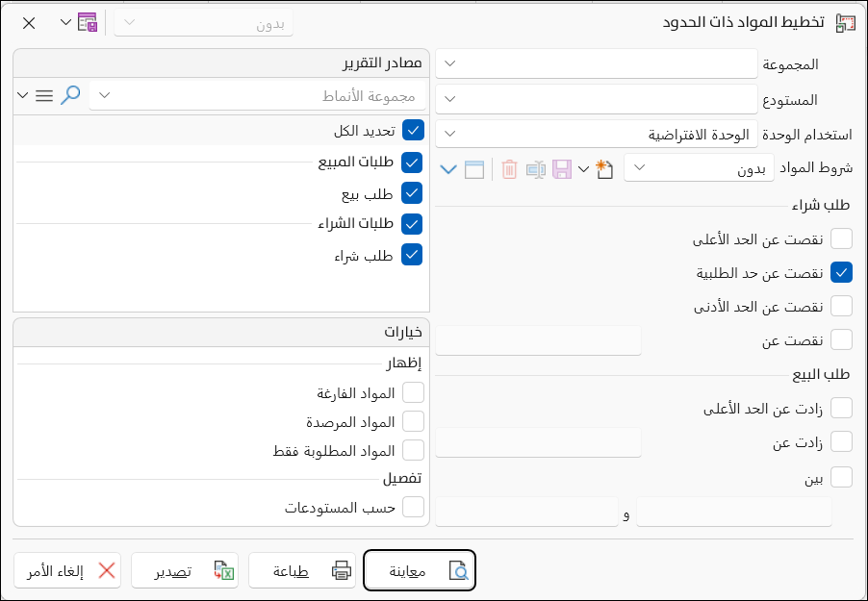The image size is (868, 601).
Task: Enable نقصت عن الحد الأعلى checkbox
Action: coord(841,239)
